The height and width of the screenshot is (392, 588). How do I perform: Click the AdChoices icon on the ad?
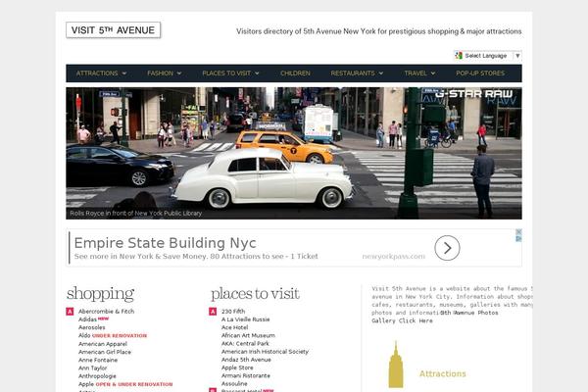tap(518, 238)
